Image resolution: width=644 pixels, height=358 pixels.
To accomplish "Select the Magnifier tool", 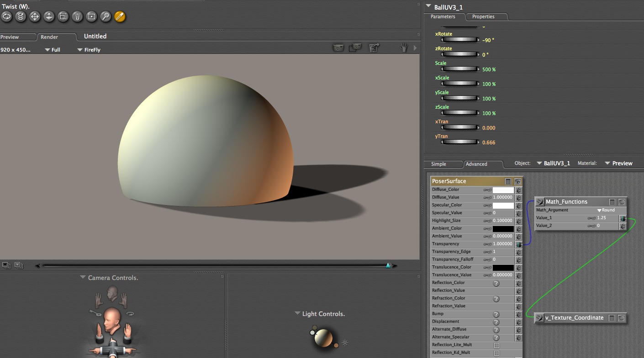I will pos(106,17).
